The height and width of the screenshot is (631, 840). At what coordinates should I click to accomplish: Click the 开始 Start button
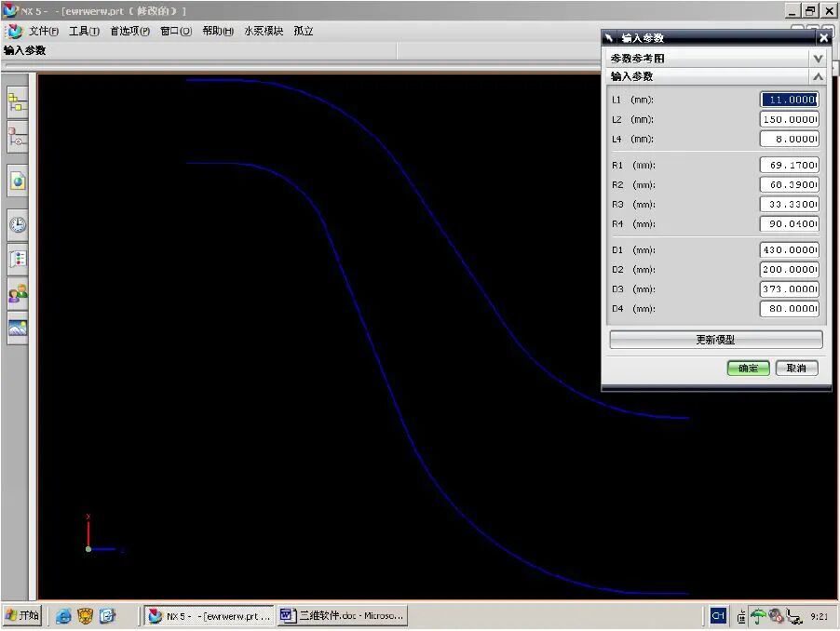(x=23, y=615)
